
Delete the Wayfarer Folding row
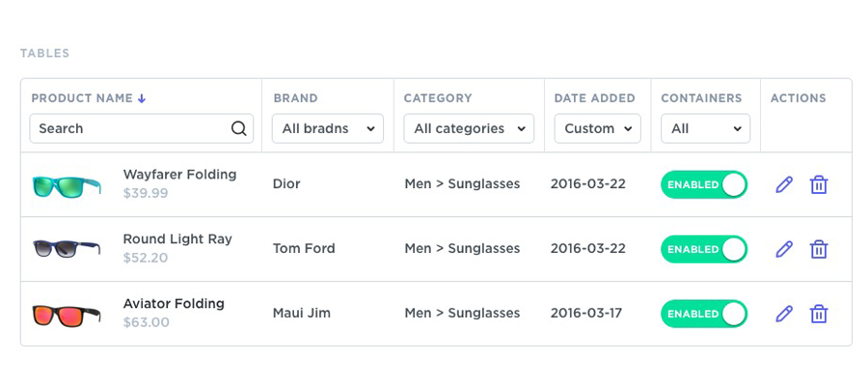tap(819, 184)
